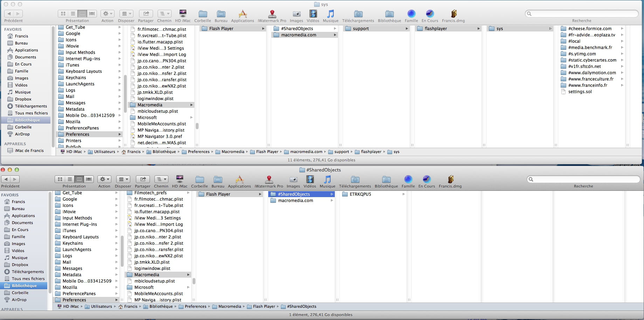Launch iWatermark Pro from bottom window toolbar

tap(269, 179)
